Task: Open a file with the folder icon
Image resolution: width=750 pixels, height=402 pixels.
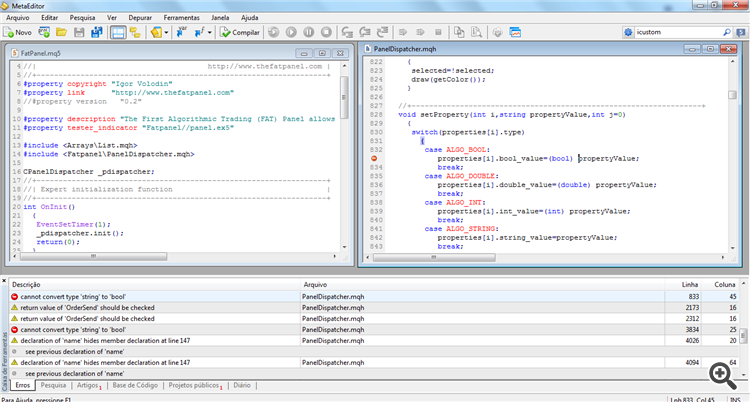Action: click(x=61, y=33)
